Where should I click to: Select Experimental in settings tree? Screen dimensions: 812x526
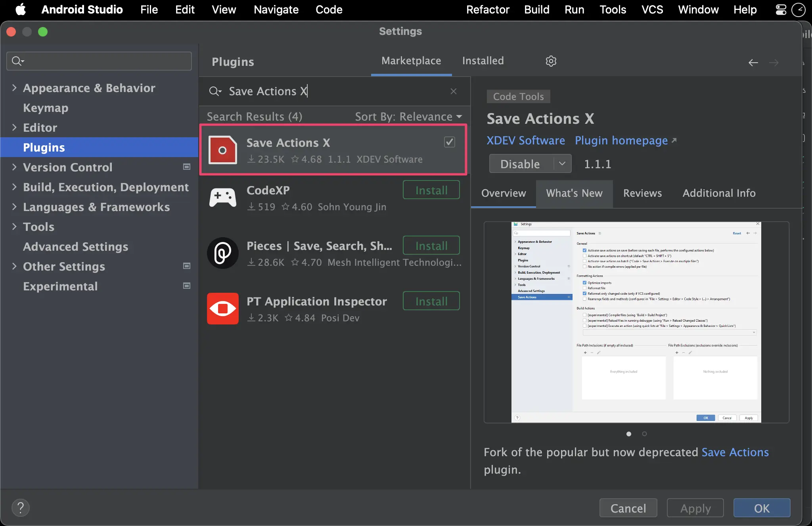(60, 286)
